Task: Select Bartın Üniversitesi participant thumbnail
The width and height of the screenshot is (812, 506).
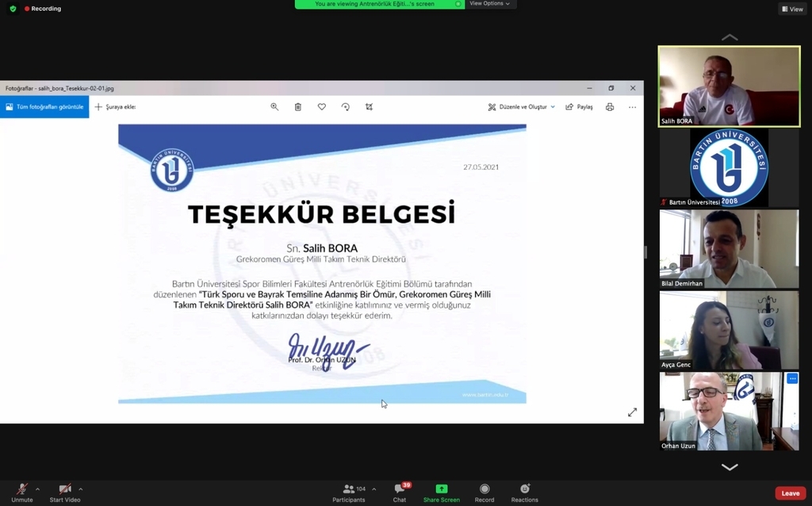Action: tap(730, 168)
